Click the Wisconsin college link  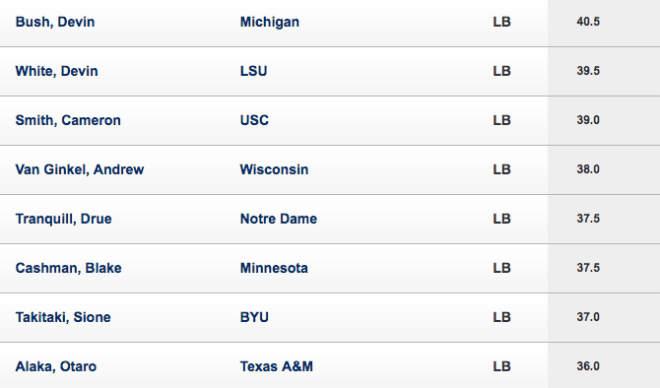[x=274, y=170]
